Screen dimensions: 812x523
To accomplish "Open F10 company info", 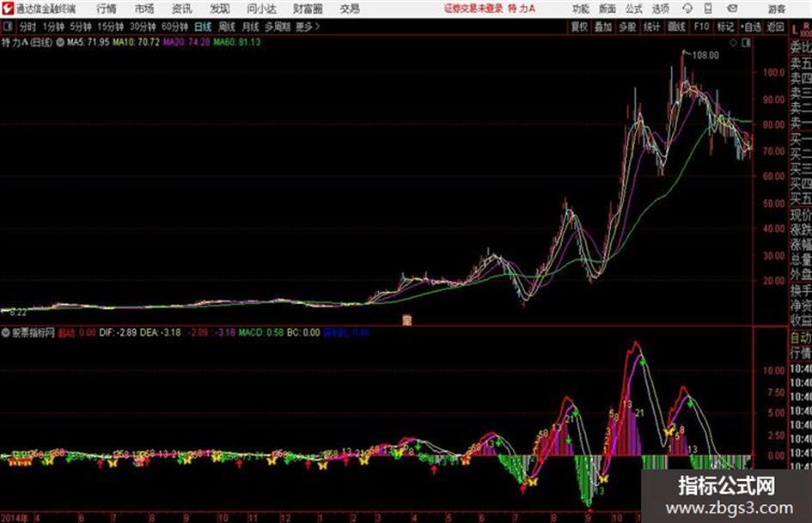I will [701, 27].
